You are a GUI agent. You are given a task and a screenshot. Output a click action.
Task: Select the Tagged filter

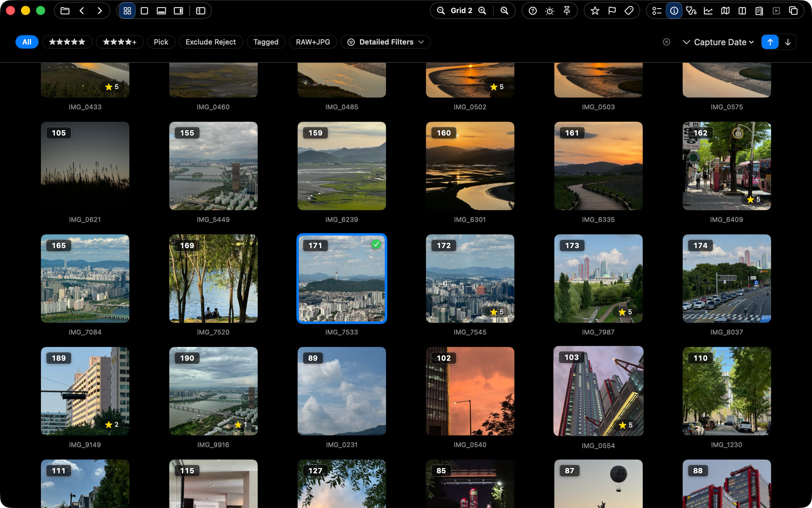click(266, 42)
